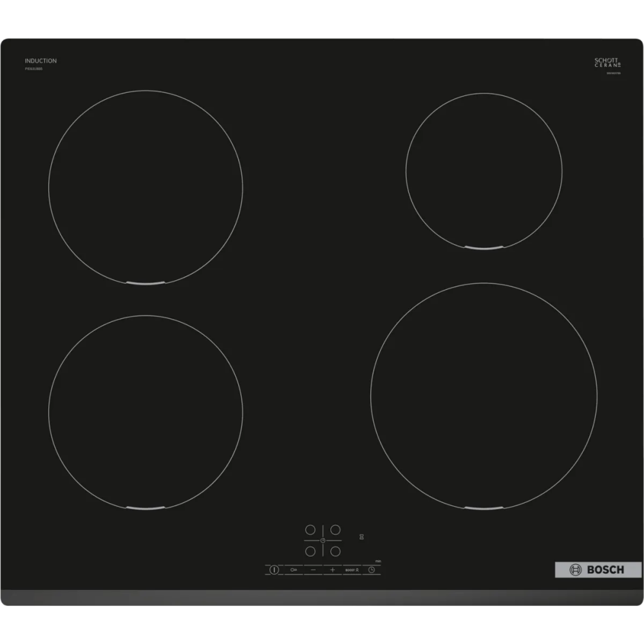This screenshot has width=644, height=644.
Task: Tap the minus key to lower heat
Action: pyautogui.click(x=313, y=570)
